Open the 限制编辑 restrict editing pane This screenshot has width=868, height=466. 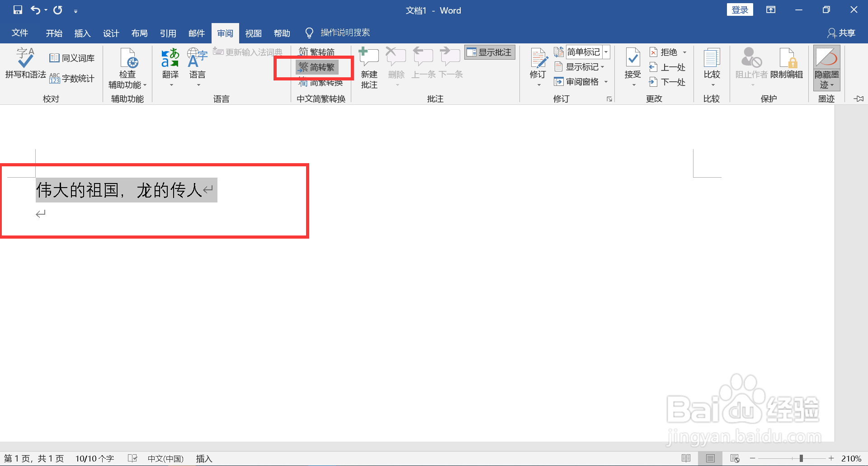[787, 63]
